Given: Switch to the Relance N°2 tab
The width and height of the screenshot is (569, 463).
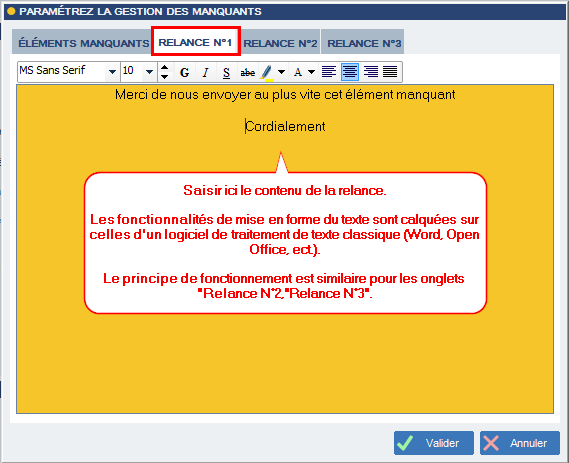Looking at the screenshot, I should [280, 43].
